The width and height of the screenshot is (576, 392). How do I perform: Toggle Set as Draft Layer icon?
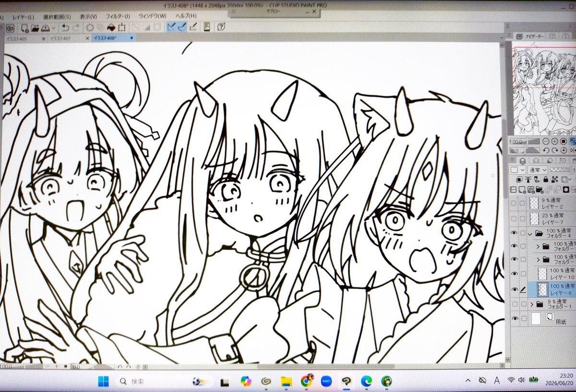point(537,179)
